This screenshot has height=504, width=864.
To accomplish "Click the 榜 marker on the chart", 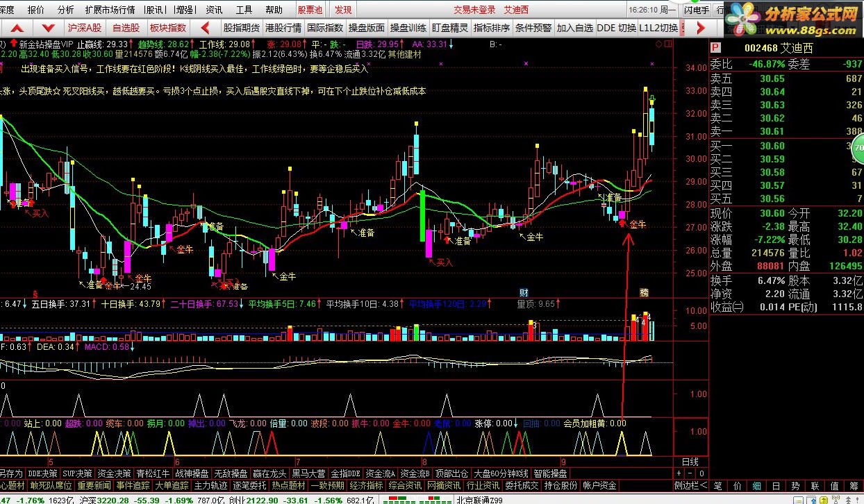I will [644, 292].
